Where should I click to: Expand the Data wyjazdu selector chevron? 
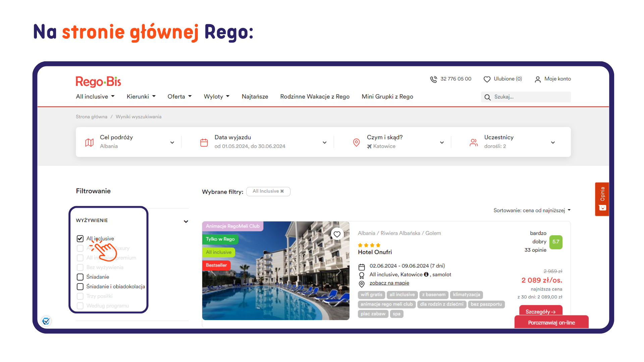point(324,142)
